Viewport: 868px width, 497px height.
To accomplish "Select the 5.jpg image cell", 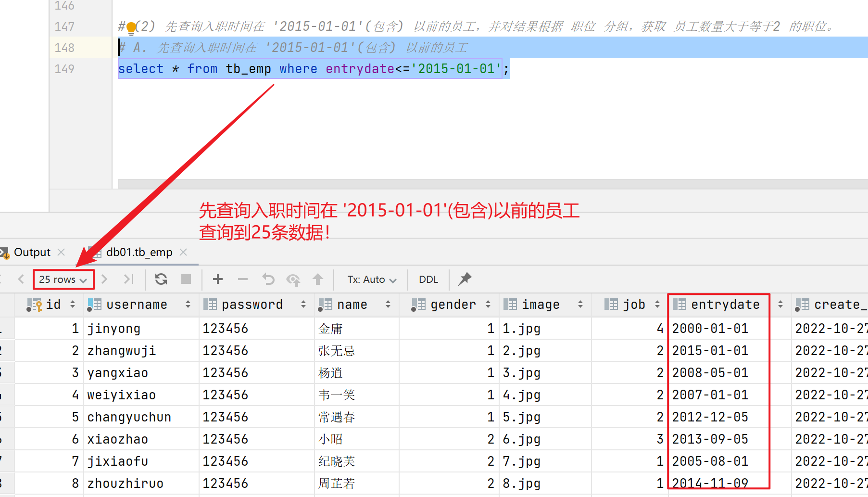I will pos(545,417).
